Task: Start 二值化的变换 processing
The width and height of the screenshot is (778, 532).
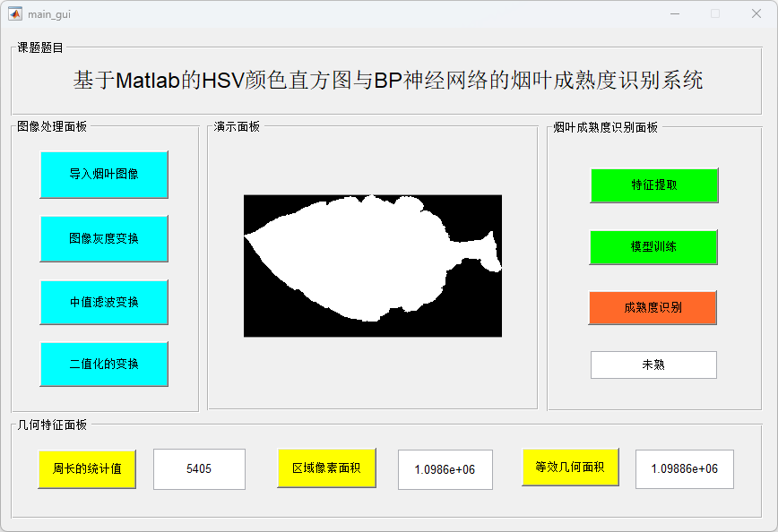Action: pyautogui.click(x=104, y=364)
